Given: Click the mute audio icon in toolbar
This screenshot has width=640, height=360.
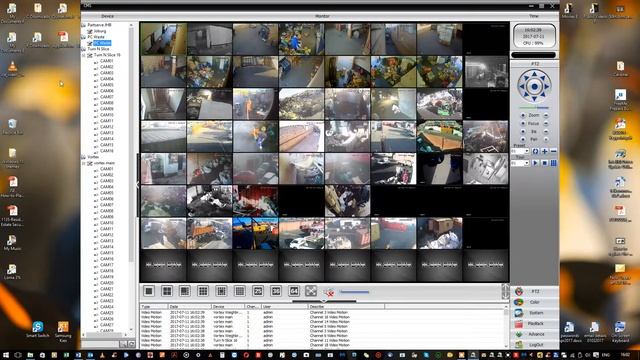Looking at the screenshot, I should pyautogui.click(x=329, y=292).
